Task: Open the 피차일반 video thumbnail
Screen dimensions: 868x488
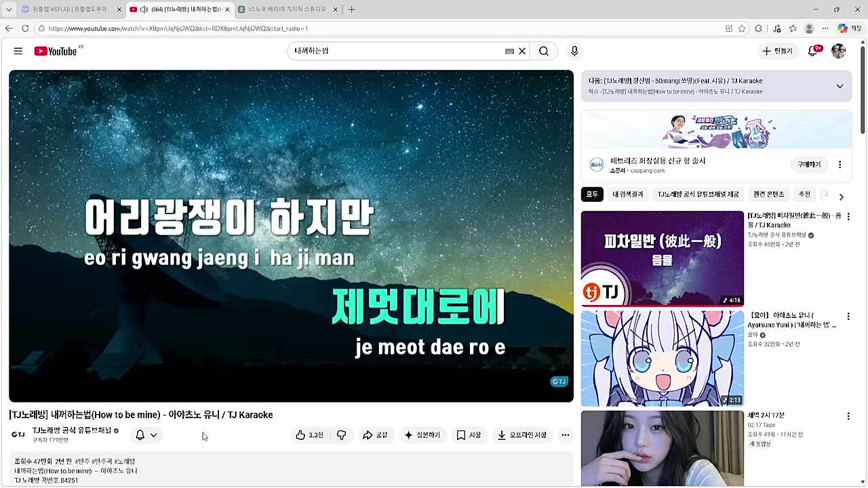Action: (x=663, y=258)
